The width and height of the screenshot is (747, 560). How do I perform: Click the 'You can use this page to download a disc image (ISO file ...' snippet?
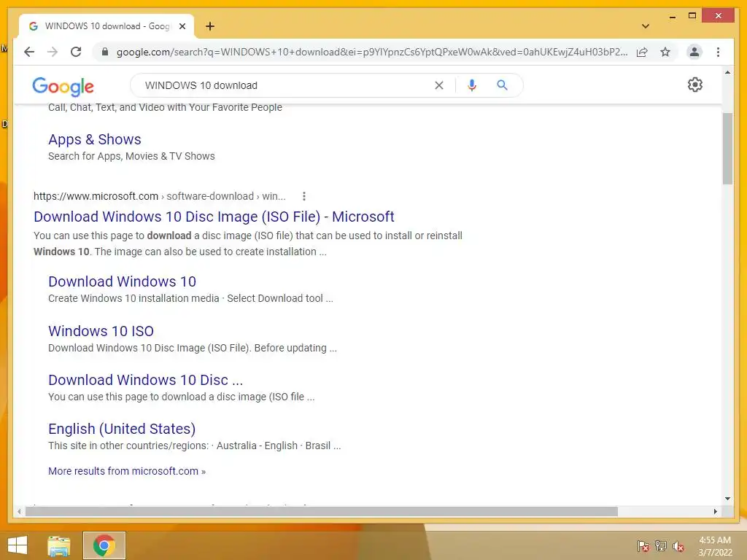[x=181, y=397]
